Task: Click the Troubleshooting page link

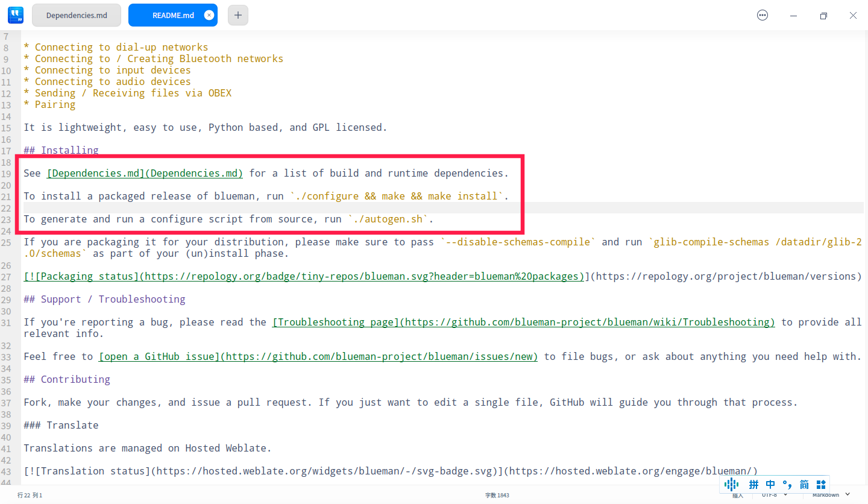Action: point(524,322)
